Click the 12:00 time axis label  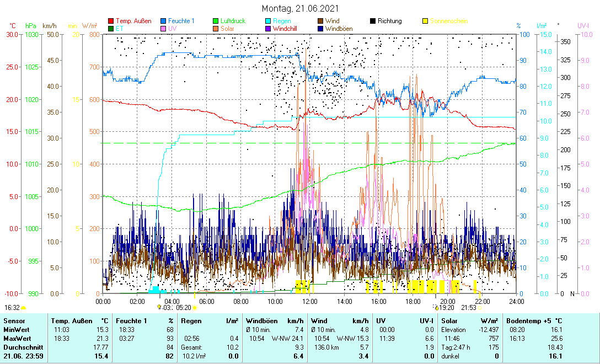pyautogui.click(x=309, y=301)
